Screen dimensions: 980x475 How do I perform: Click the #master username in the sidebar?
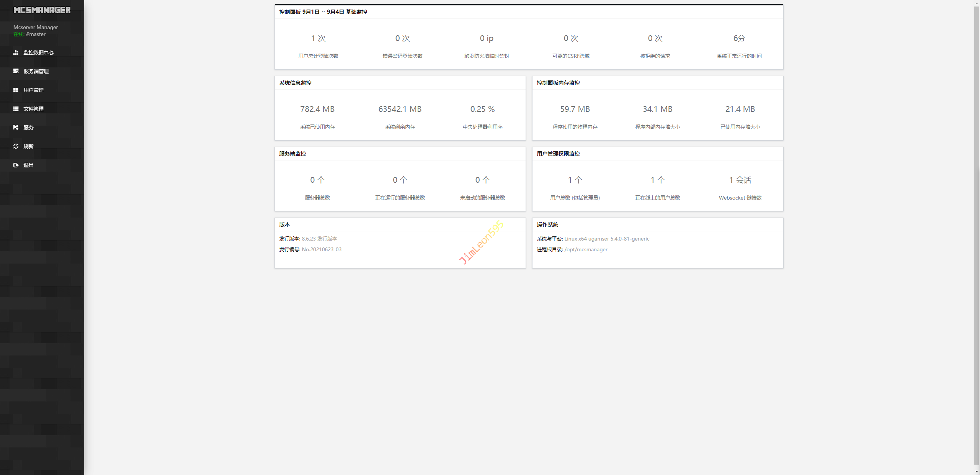click(36, 34)
